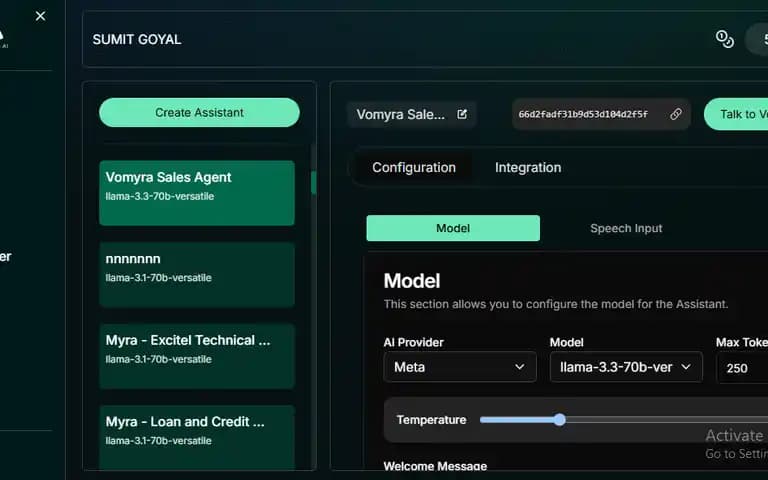Switch to the Integration tab
This screenshot has width=768, height=480.
point(528,168)
